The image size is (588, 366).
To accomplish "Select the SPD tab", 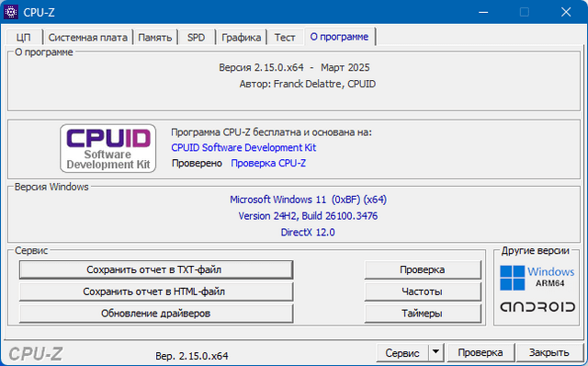I will tap(196, 38).
